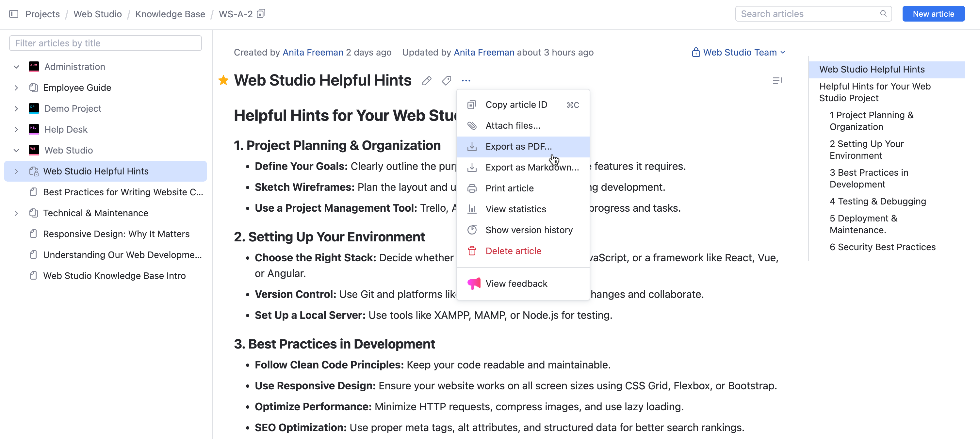Image resolution: width=980 pixels, height=439 pixels.
Task: Click Delete article in the context menu
Action: (513, 251)
